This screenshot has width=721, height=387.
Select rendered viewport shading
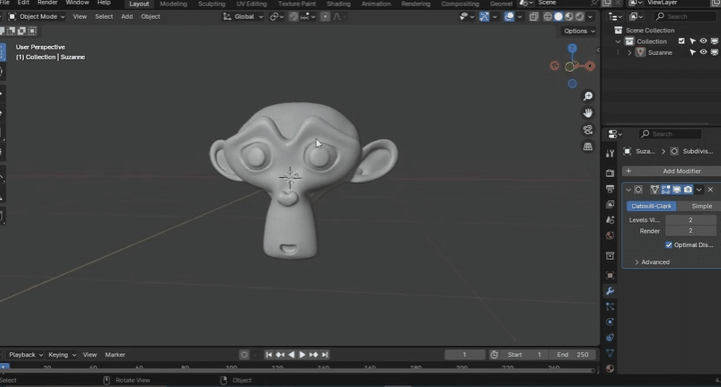click(x=580, y=17)
